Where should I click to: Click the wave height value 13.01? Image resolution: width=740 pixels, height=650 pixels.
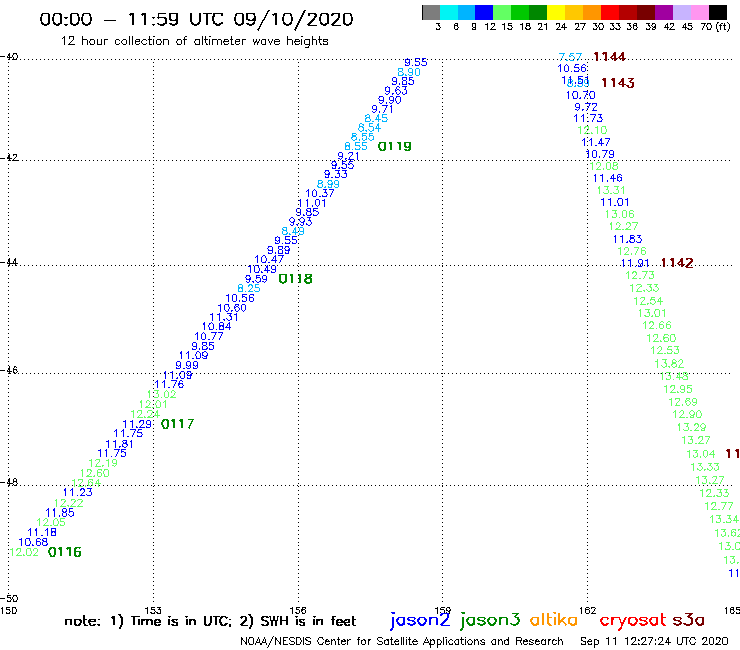[x=652, y=313]
